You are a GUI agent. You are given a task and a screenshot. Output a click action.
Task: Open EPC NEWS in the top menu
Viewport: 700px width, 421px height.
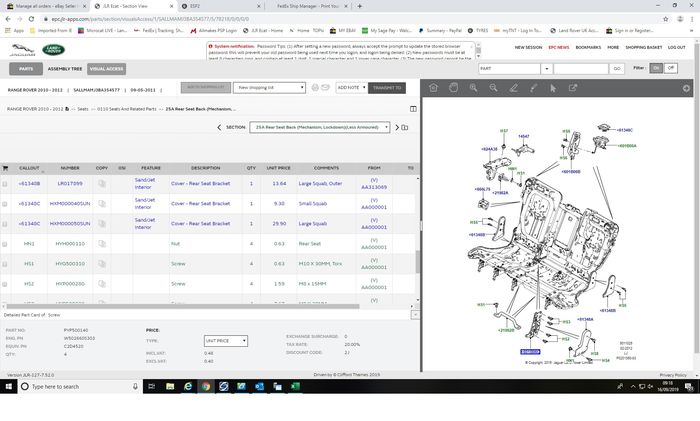[x=558, y=47]
